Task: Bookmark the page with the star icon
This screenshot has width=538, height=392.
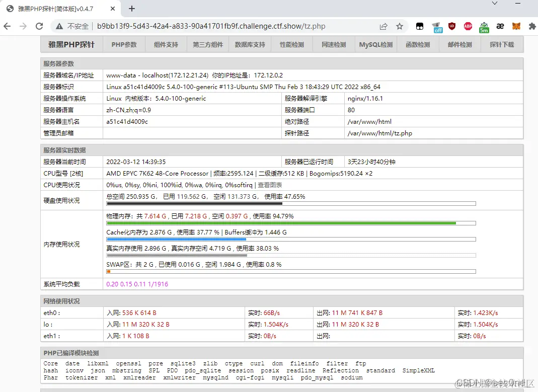Action: tap(400, 26)
